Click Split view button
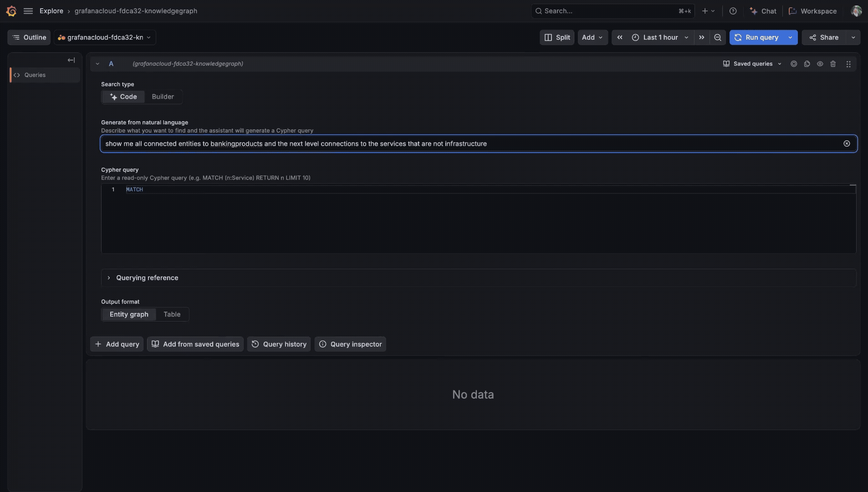 pos(557,37)
